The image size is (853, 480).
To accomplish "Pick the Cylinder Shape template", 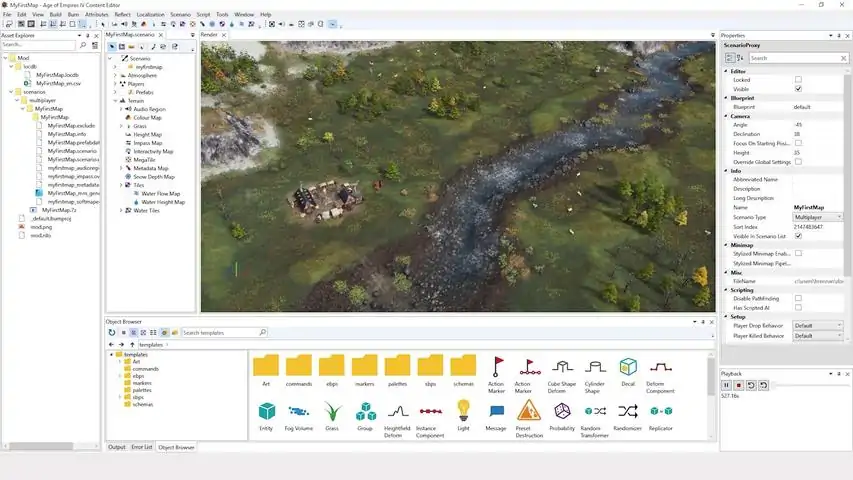I will pyautogui.click(x=595, y=367).
